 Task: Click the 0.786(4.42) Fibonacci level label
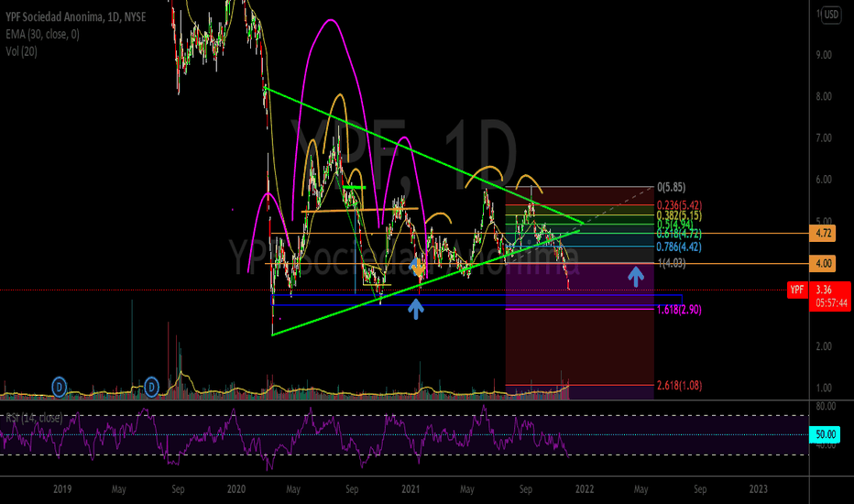(x=679, y=247)
